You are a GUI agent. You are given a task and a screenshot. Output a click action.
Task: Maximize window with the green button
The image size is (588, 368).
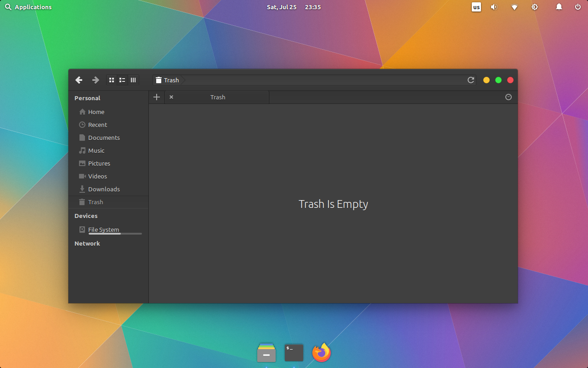[498, 80]
